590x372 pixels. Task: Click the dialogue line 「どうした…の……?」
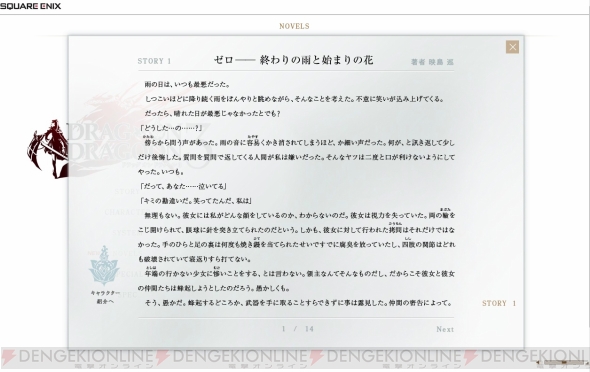click(x=170, y=128)
